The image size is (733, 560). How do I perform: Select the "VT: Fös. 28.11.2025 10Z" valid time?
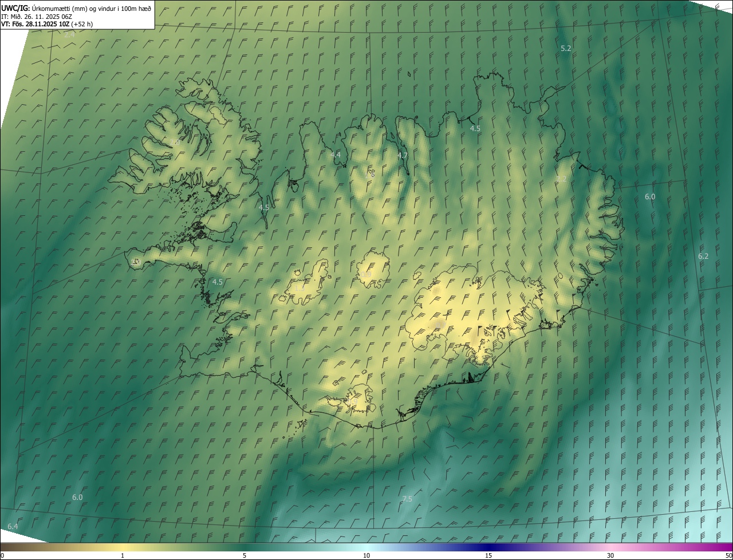(x=36, y=24)
